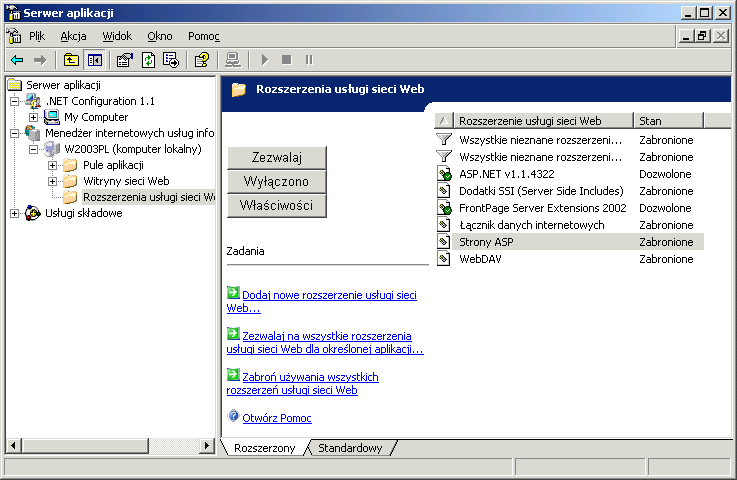
Task: Click Zabroń używania wszystkich rozszerzeń link
Action: click(303, 383)
